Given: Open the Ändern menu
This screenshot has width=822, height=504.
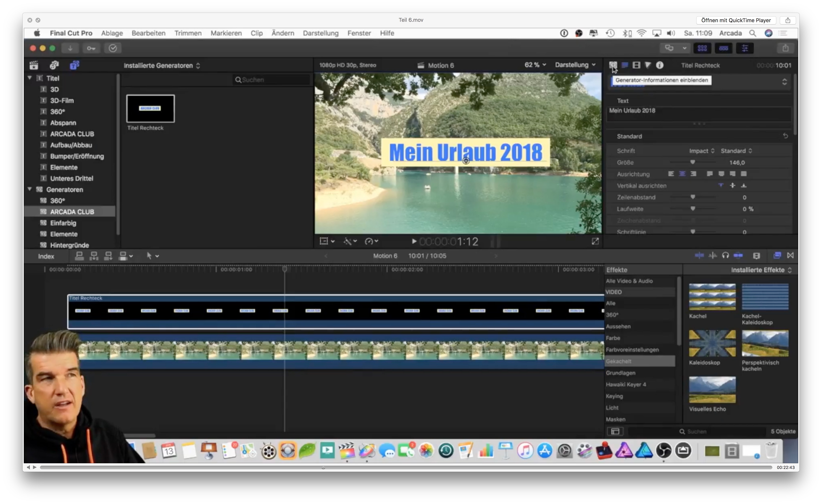Looking at the screenshot, I should (x=283, y=33).
